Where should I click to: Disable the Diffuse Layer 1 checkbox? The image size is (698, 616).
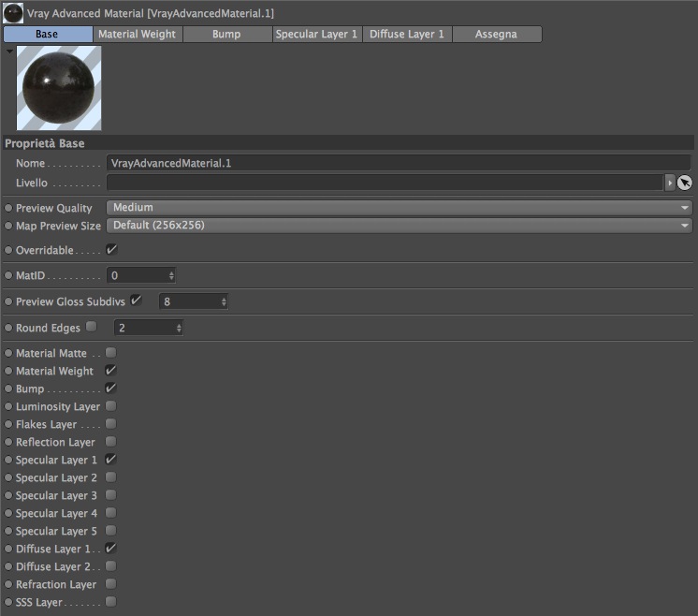tap(110, 549)
